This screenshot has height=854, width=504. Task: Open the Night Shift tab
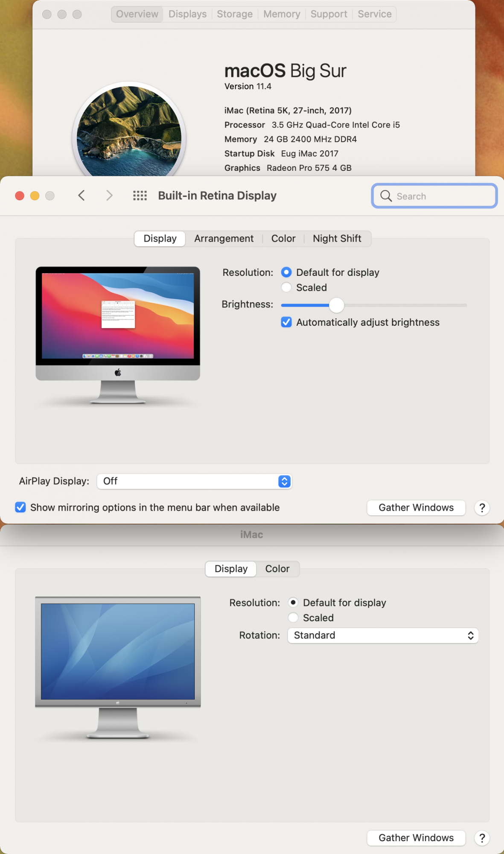[x=337, y=239]
